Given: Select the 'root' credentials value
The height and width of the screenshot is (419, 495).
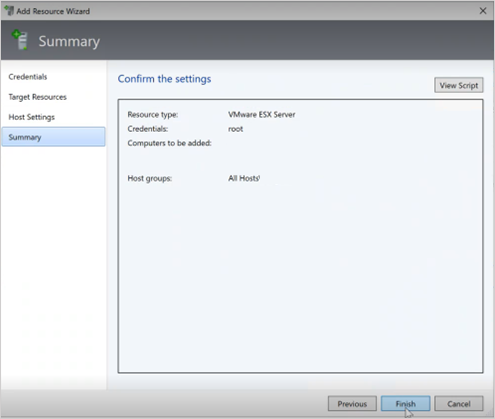Looking at the screenshot, I should click(236, 129).
